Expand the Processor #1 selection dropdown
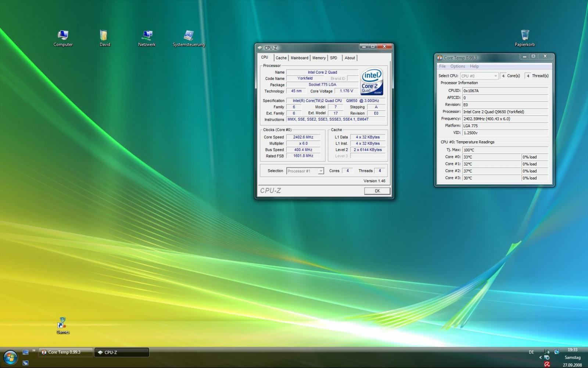The height and width of the screenshot is (368, 588). (321, 171)
